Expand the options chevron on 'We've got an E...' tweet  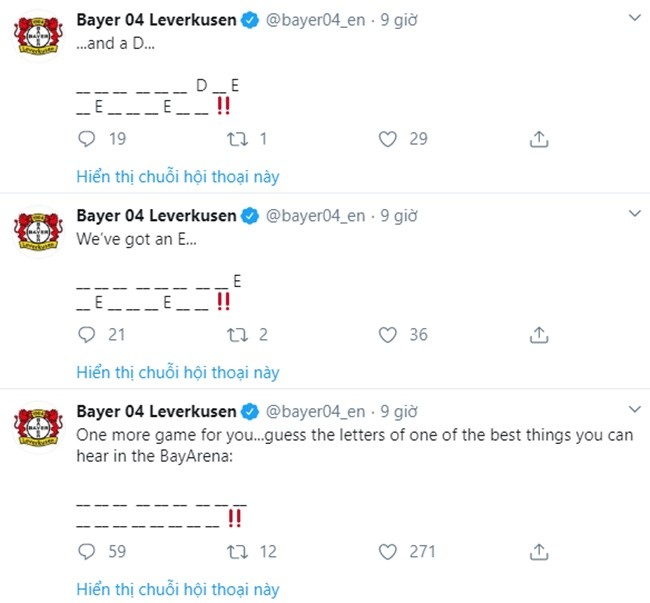pos(633,215)
